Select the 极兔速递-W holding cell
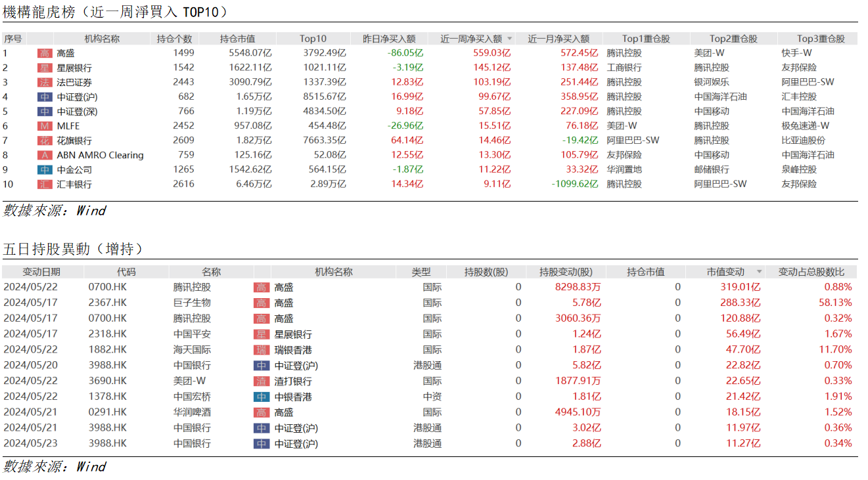The width and height of the screenshot is (868, 480). tap(806, 126)
